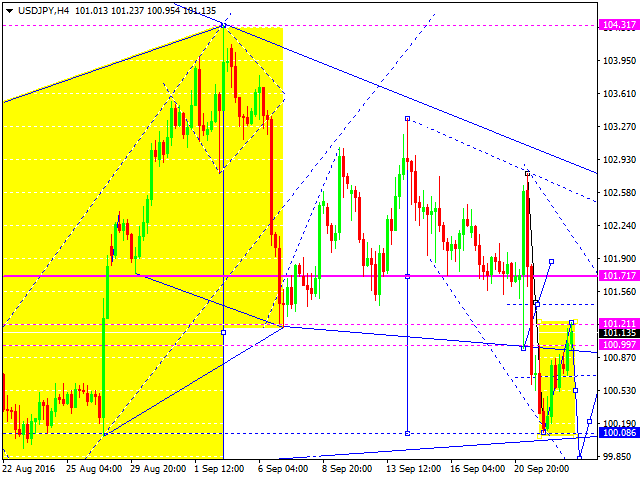Click the dashed magenta 104.317 horizontal line

[x=300, y=25]
